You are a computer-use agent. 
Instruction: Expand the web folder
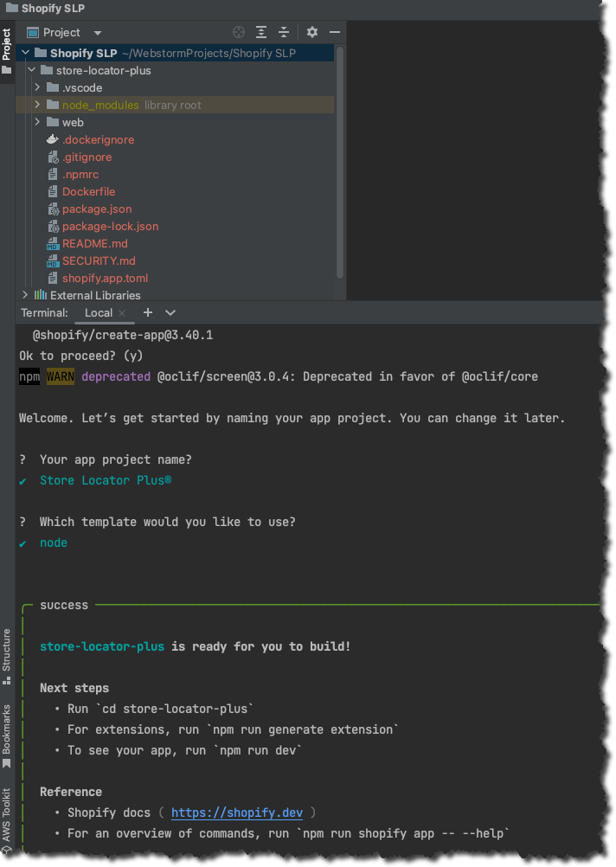tap(36, 122)
